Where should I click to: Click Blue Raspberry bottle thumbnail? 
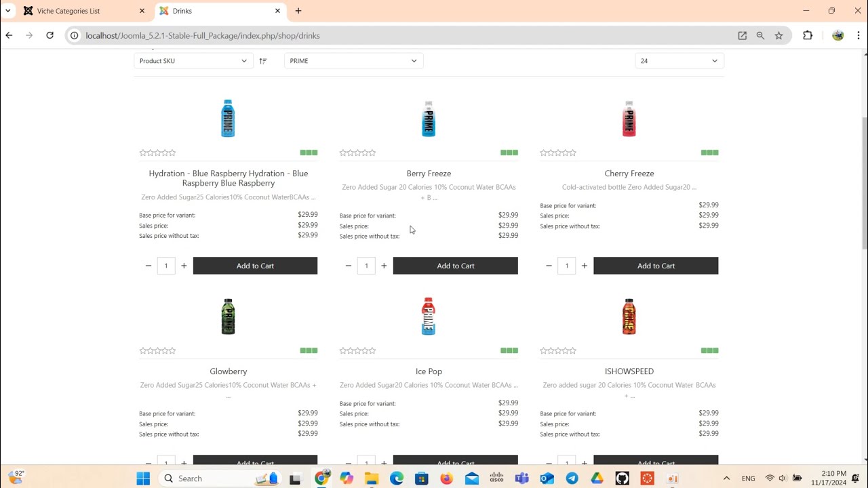click(x=228, y=119)
